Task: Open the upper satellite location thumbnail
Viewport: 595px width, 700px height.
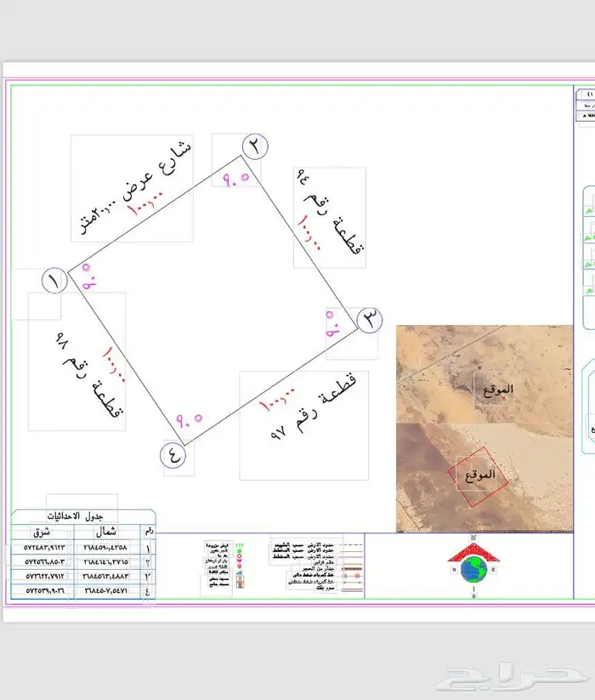Action: pos(484,374)
